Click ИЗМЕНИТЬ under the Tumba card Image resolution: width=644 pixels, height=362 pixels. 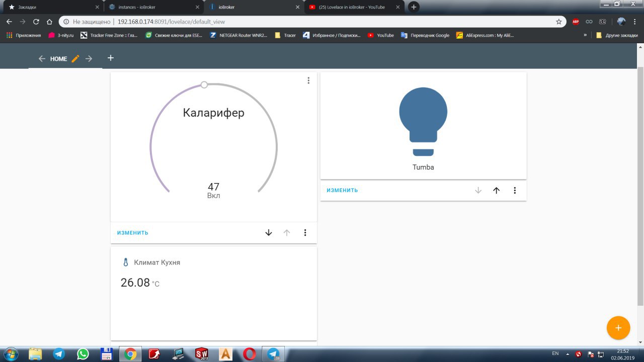click(342, 191)
